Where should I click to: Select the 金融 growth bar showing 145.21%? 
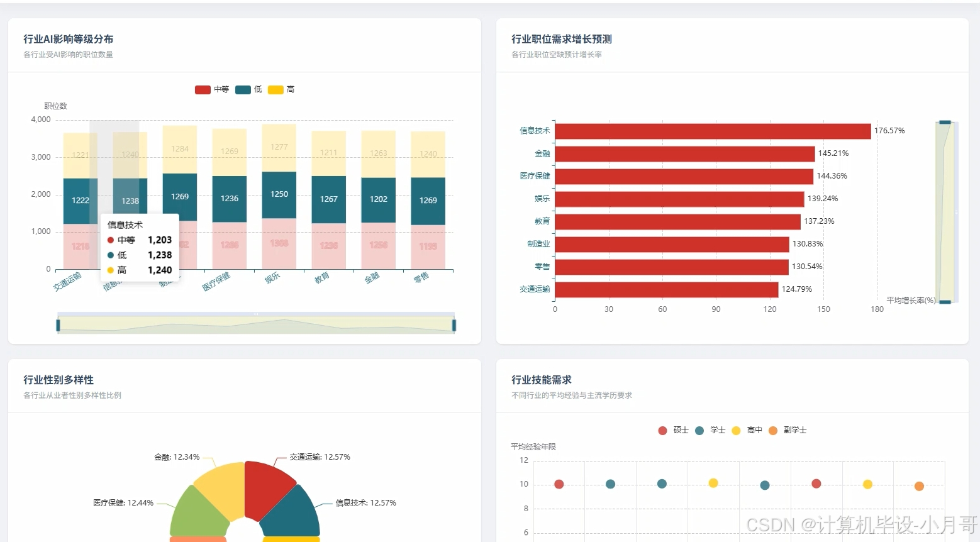tap(685, 153)
